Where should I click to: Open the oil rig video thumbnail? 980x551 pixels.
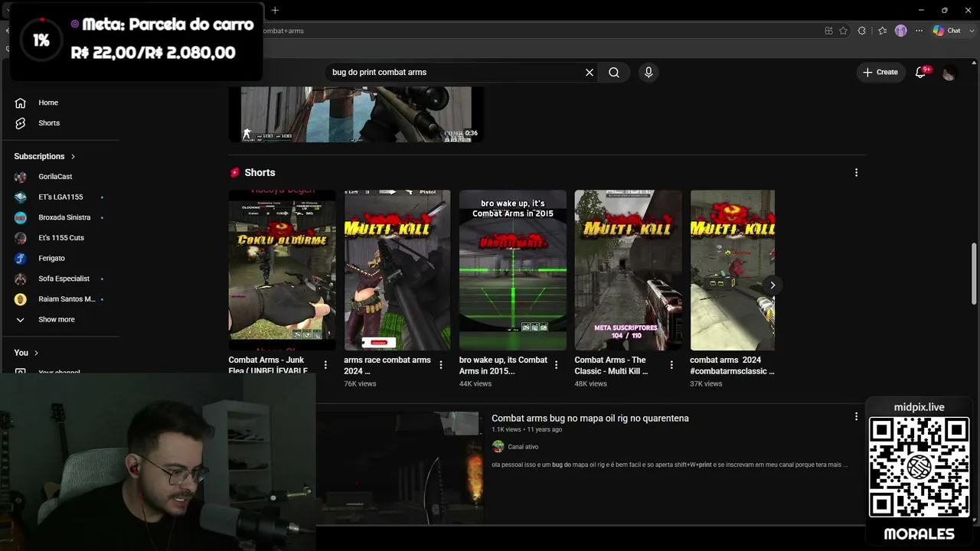[398, 467]
